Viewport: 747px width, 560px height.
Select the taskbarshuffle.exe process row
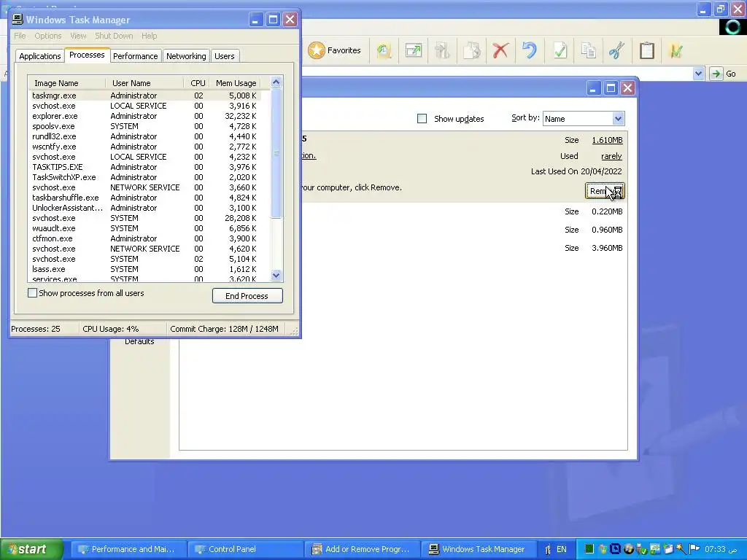pos(145,198)
